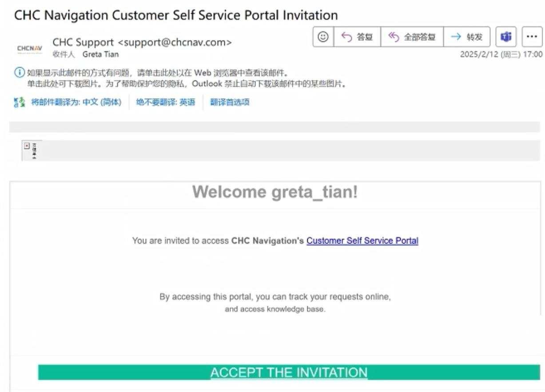Click the recipient name Greta Tian

point(100,55)
